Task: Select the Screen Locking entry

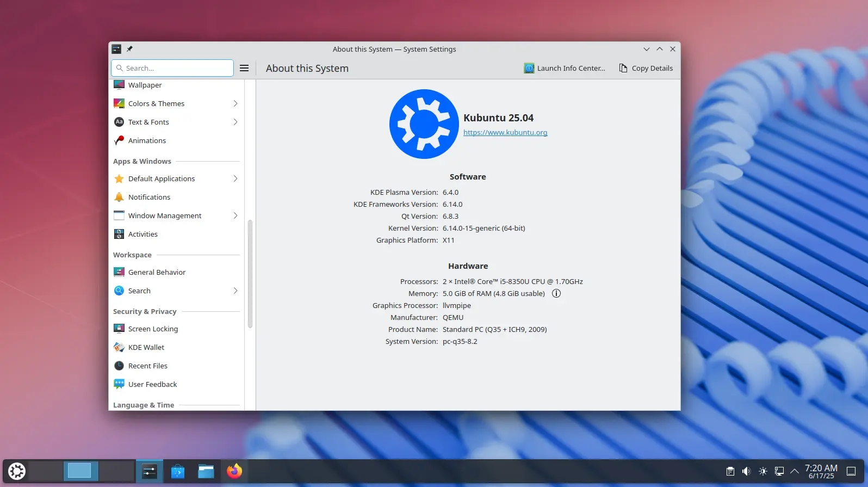Action: [x=177, y=329]
